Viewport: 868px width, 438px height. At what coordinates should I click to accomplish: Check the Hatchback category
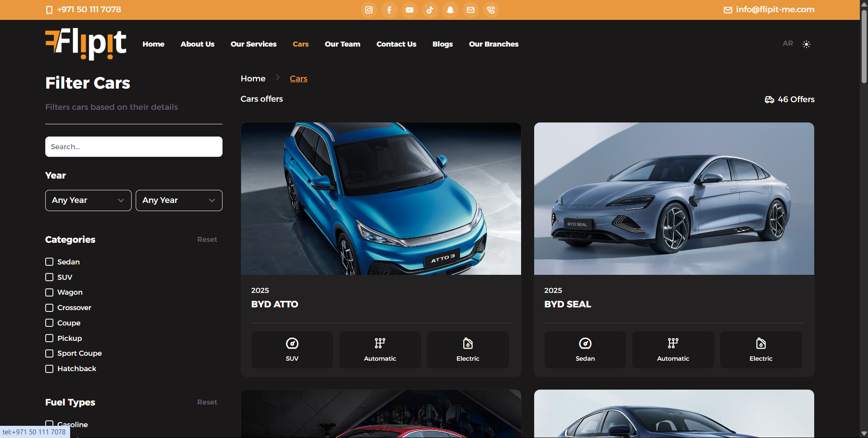tap(49, 369)
